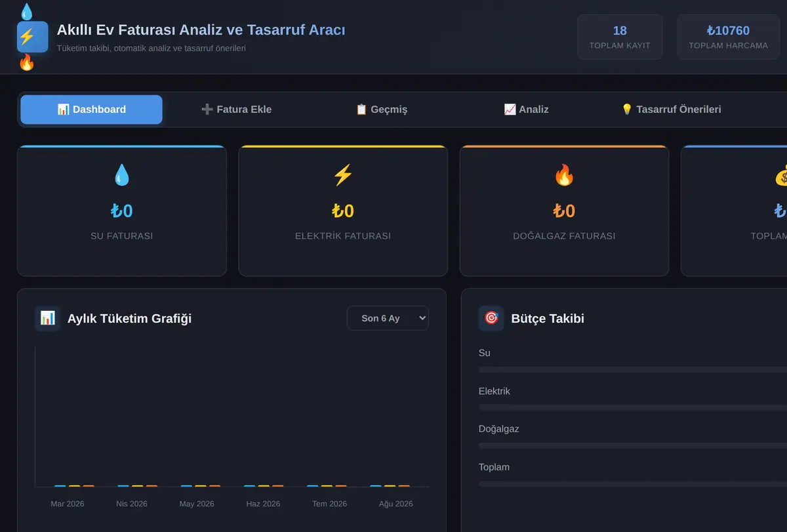Click the Toplam Harcama stat showing ₺10760
This screenshot has width=787, height=532.
click(728, 37)
